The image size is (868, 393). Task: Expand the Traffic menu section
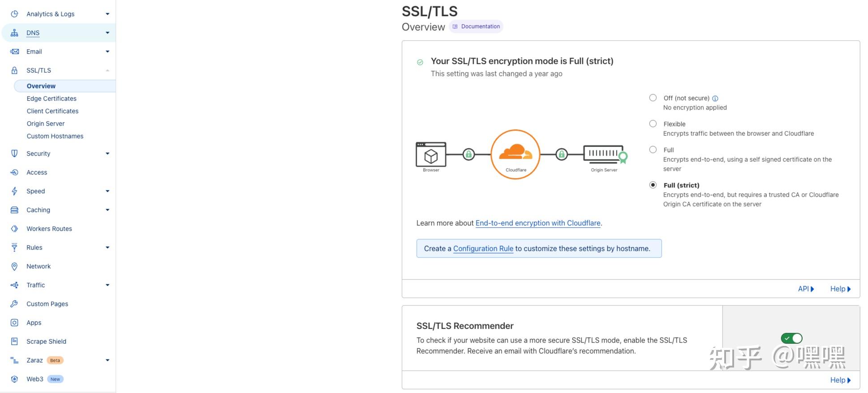107,285
